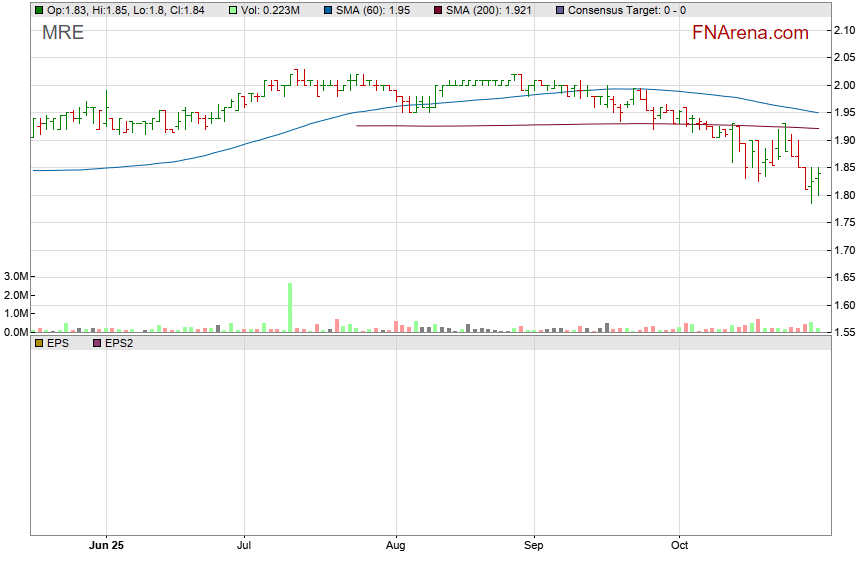Screen dimensions: 859x566
Task: Select the 'Vol: 0.223M' legend text
Action: click(x=272, y=9)
